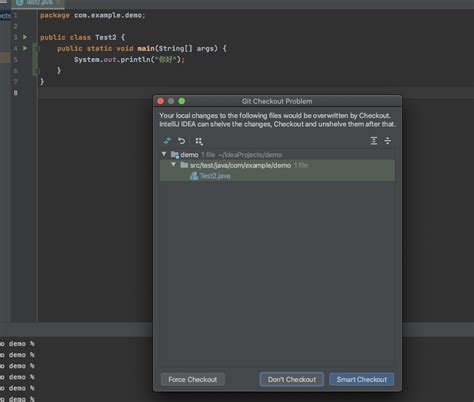Run the Test2 class via gutter arrow
474x402 pixels.
coord(25,37)
